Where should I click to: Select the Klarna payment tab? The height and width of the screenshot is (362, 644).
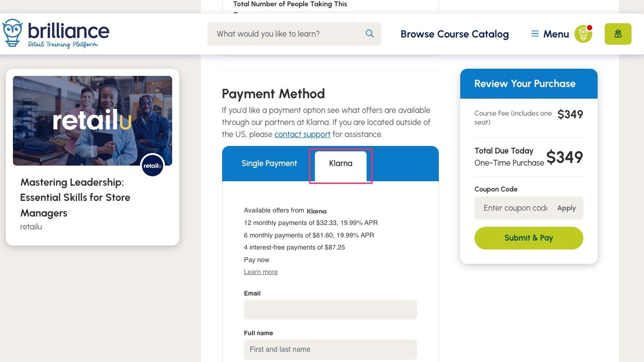click(341, 163)
